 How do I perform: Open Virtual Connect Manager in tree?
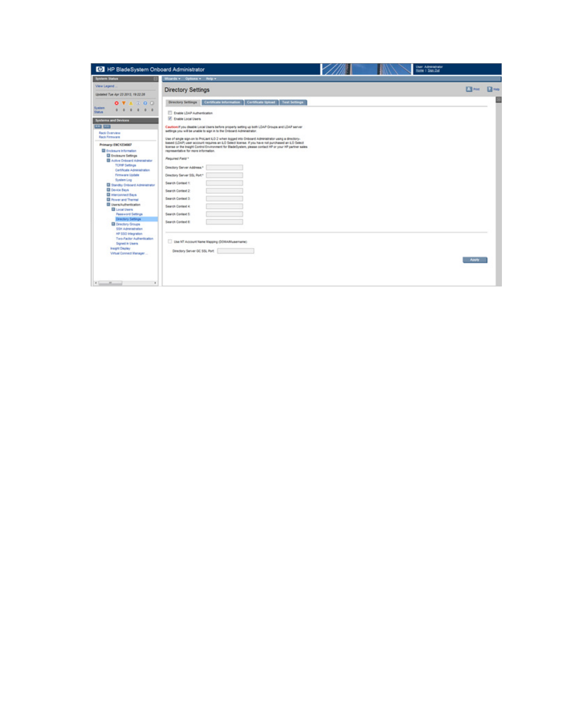[128, 253]
